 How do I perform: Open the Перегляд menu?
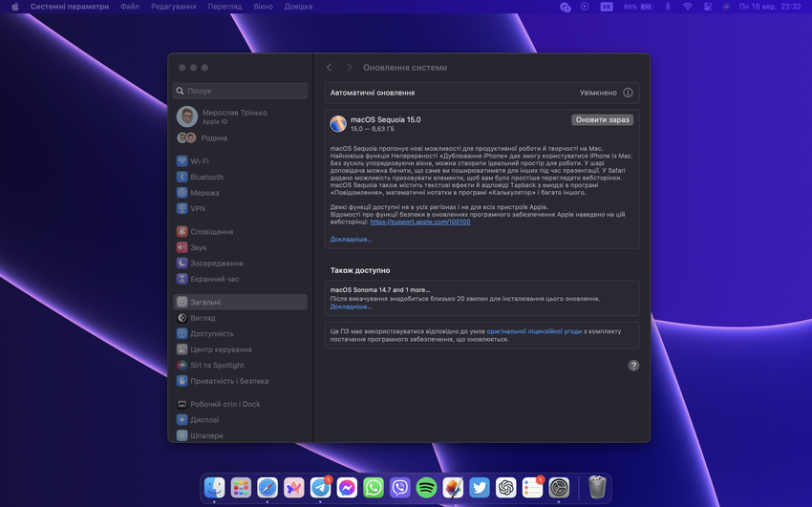click(224, 7)
